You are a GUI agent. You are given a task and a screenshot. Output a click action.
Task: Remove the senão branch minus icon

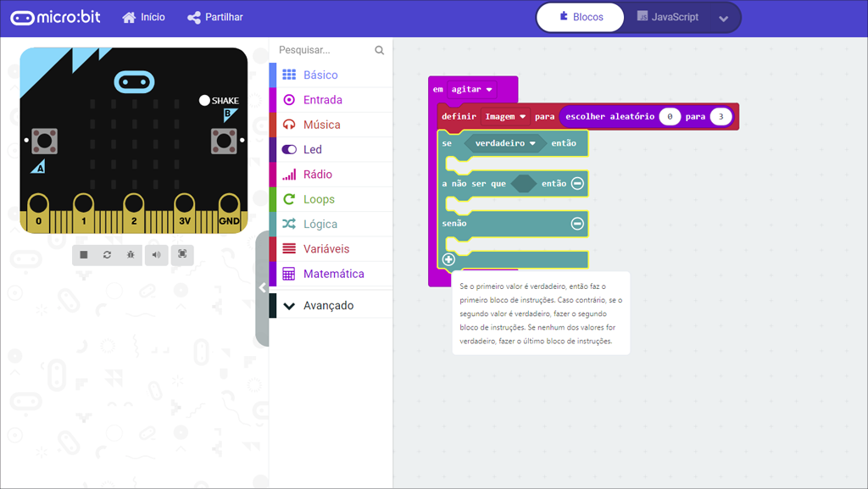coord(577,224)
